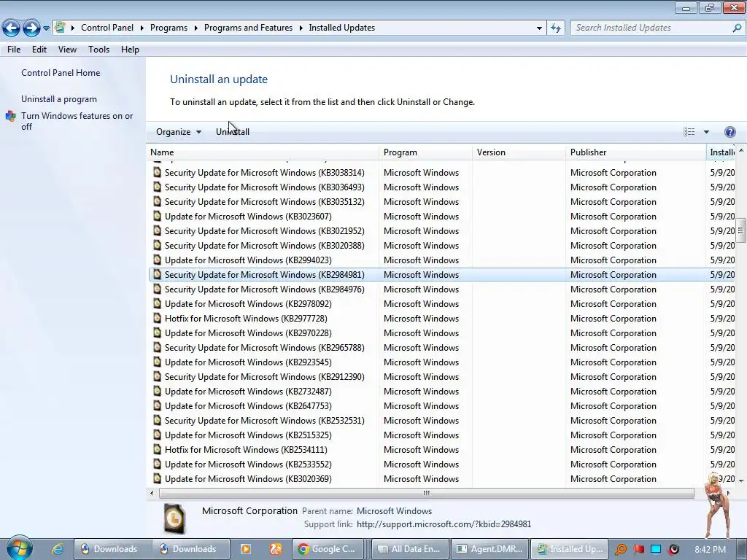Image resolution: width=747 pixels, height=560 pixels.
Task: Click the Uninstall toolbar button
Action: pyautogui.click(x=233, y=132)
